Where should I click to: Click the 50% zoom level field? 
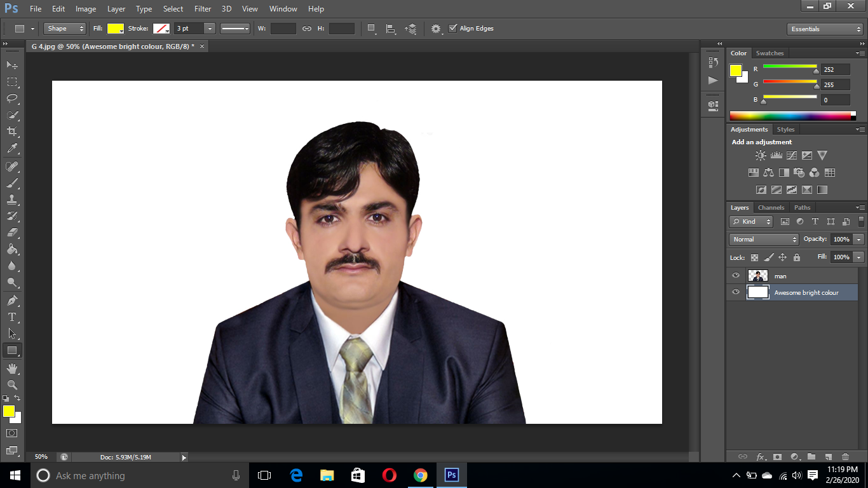(x=41, y=456)
